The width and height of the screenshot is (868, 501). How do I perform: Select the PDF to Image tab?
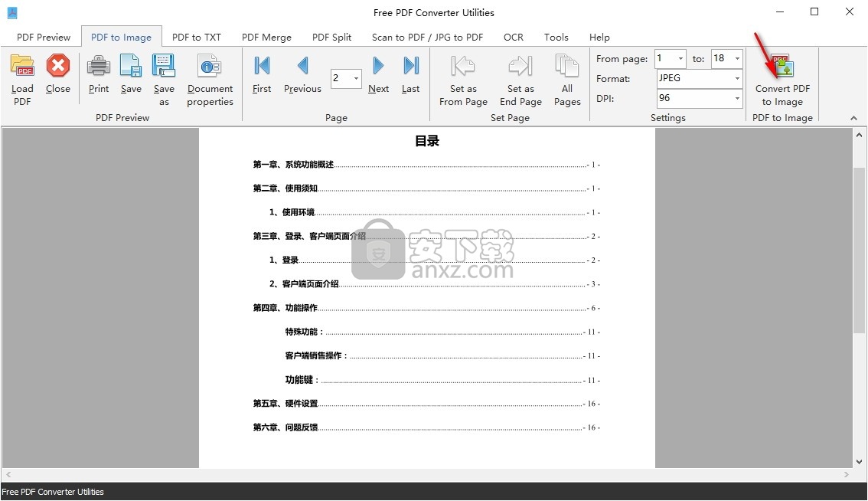point(121,37)
